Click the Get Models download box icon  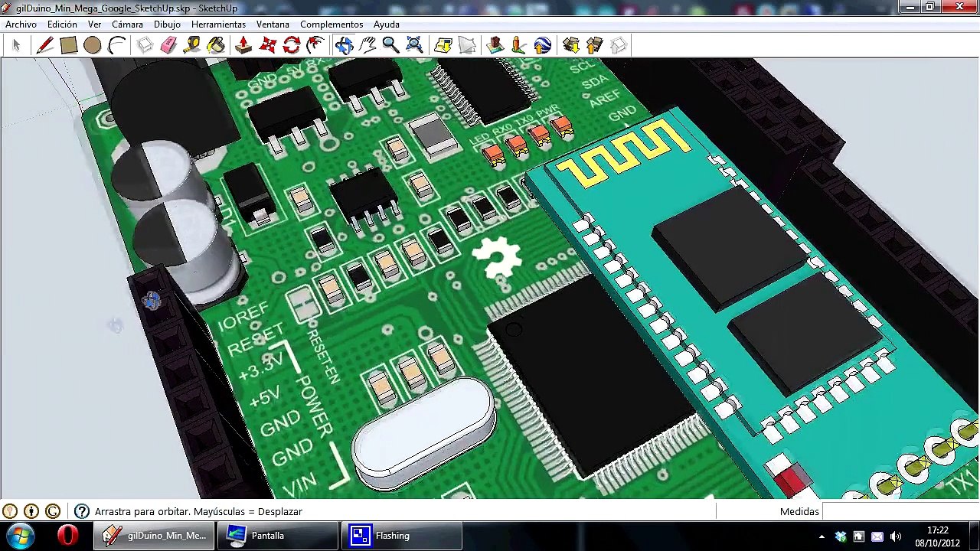pos(570,45)
